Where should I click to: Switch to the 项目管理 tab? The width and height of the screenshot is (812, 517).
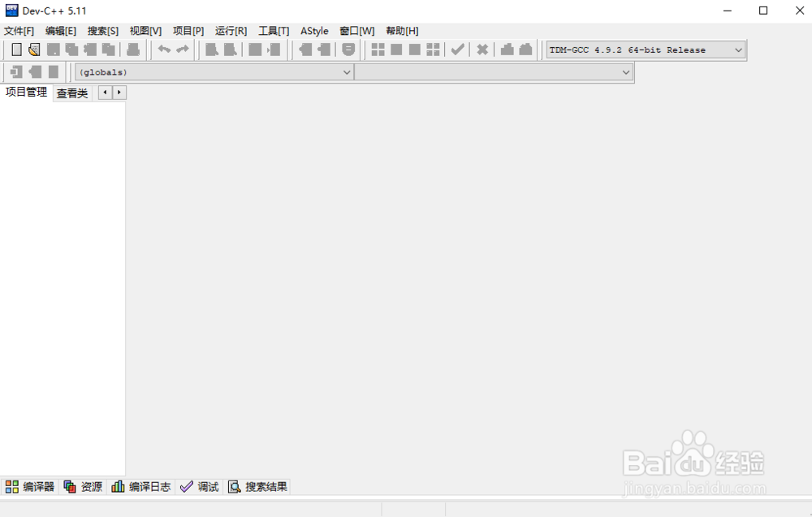(27, 92)
